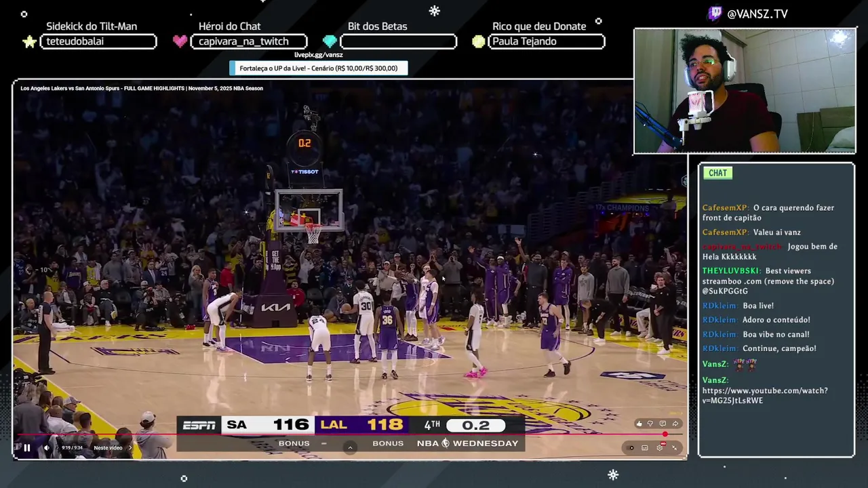Viewport: 868px width, 488px height.
Task: Click the donation goal bar 'Fortaleça o UP da Live!'
Action: pos(319,68)
